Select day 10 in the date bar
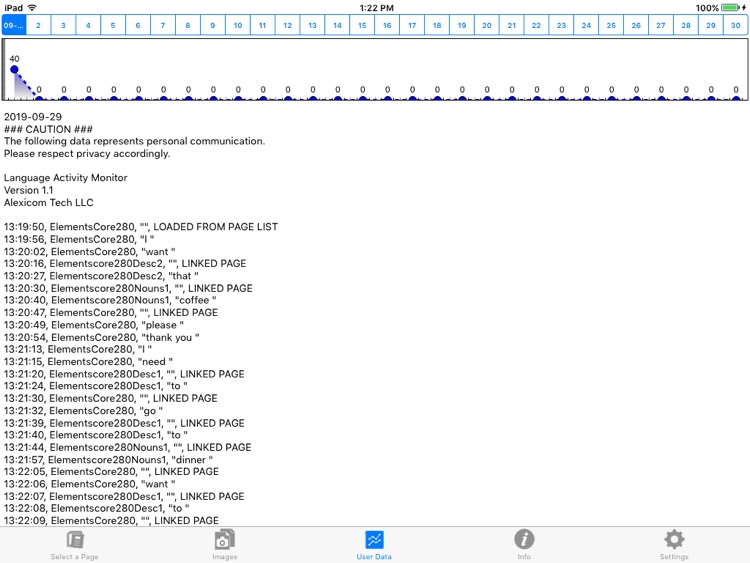Viewport: 750px width, 563px height. pyautogui.click(x=238, y=25)
